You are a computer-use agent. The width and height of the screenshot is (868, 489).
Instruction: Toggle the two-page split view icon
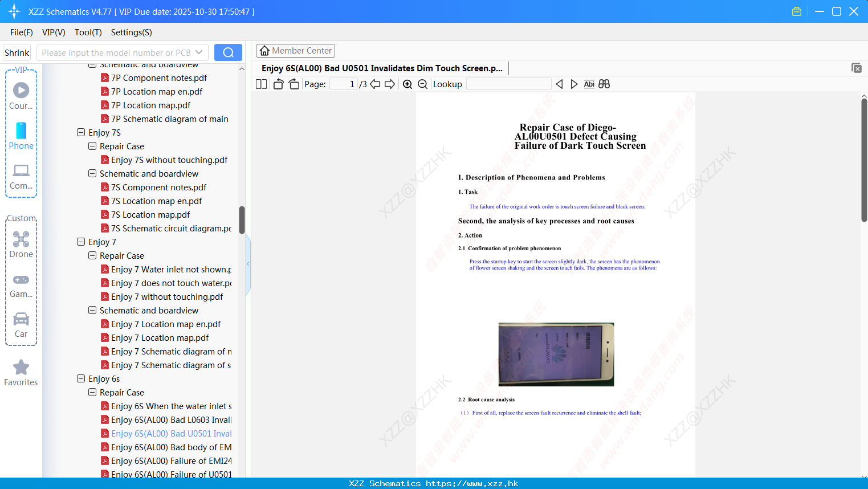click(261, 84)
